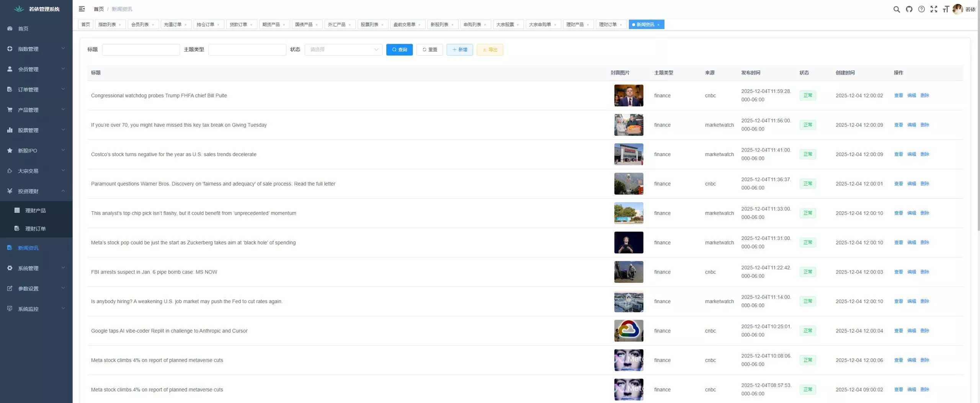Click the blue 查询 search button
Viewport: 980px width, 403px height.
click(x=399, y=50)
